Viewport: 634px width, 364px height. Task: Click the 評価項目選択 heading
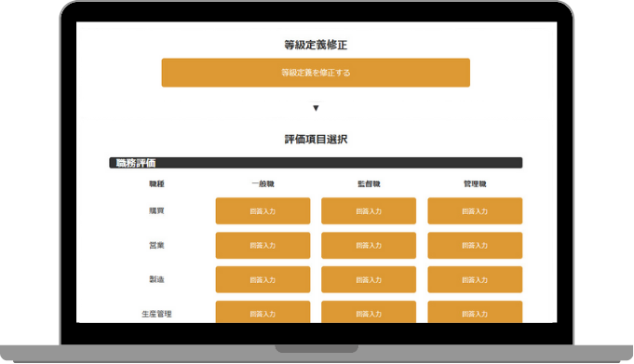[x=316, y=139]
